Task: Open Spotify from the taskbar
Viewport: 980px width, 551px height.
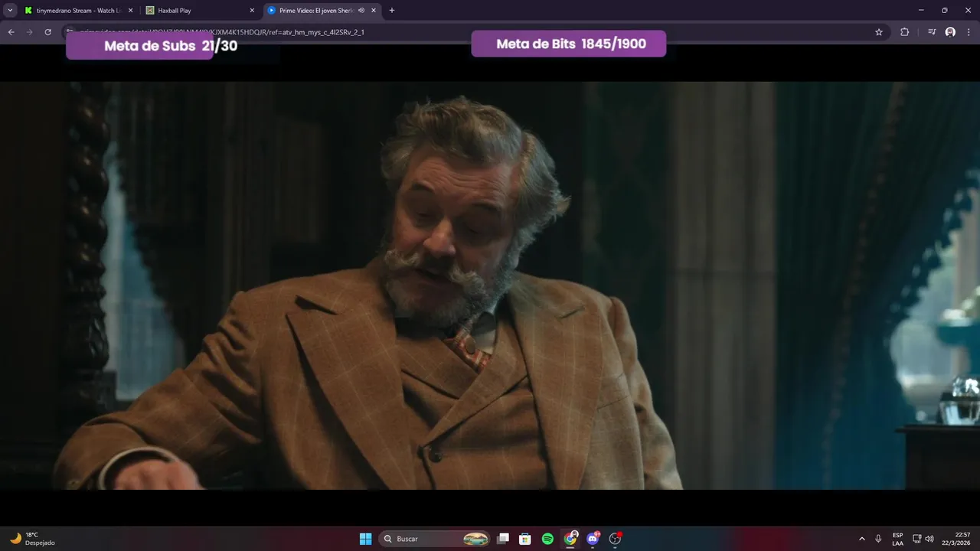Action: [x=547, y=539]
